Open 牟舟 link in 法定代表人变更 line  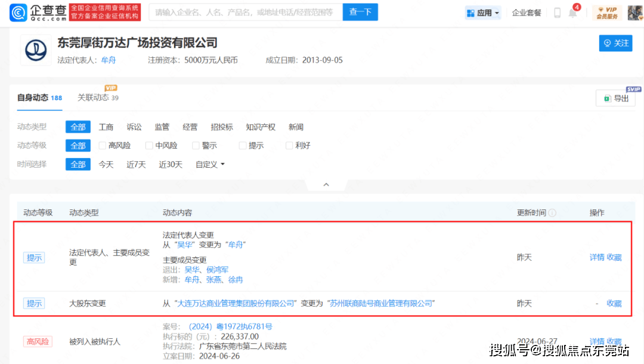click(x=236, y=245)
